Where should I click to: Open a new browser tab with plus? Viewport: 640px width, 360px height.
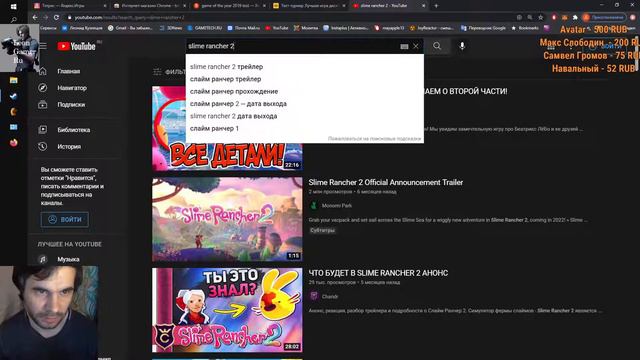coord(436,6)
